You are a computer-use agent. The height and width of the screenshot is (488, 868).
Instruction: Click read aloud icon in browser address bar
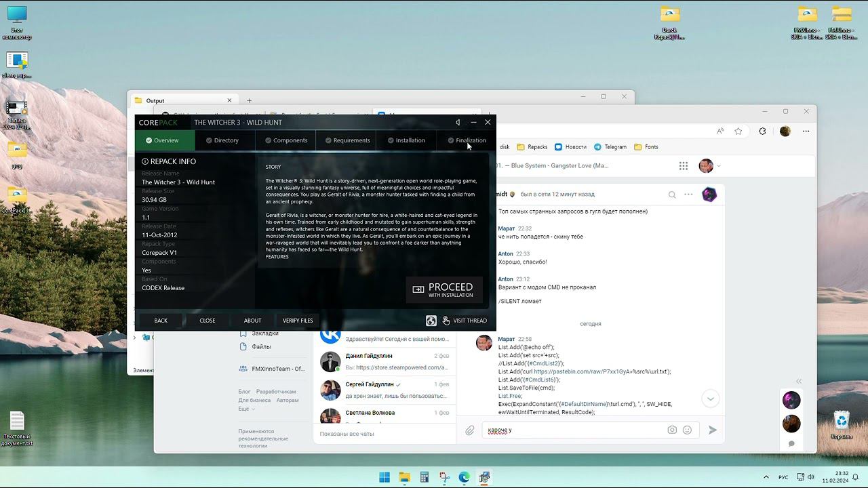pyautogui.click(x=720, y=131)
